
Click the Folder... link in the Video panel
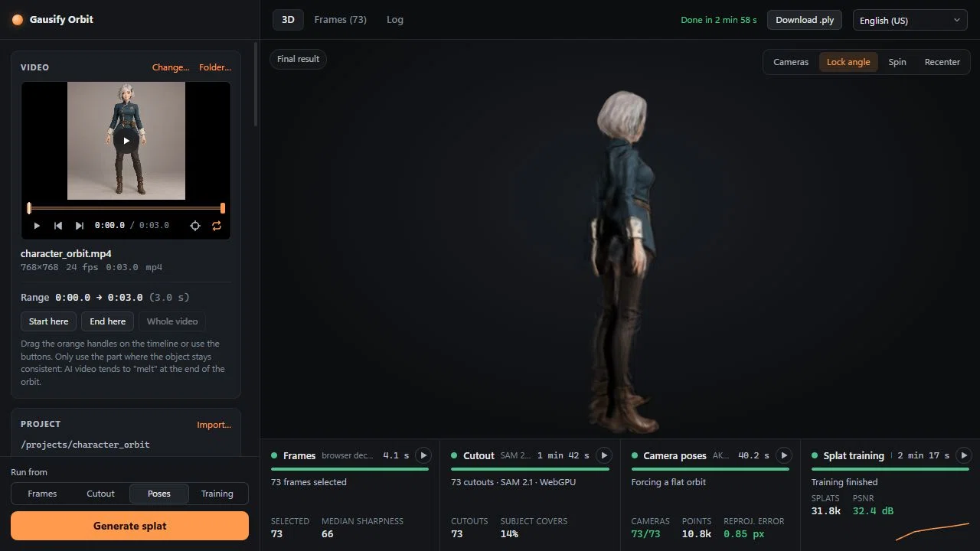(215, 67)
